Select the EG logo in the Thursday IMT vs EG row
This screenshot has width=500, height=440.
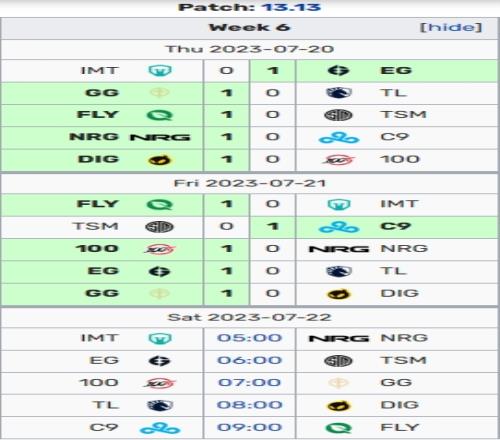tap(338, 71)
